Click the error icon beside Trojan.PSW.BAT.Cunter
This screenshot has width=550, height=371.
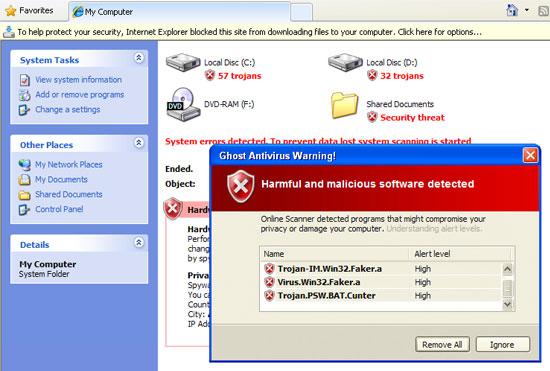pyautogui.click(x=269, y=296)
